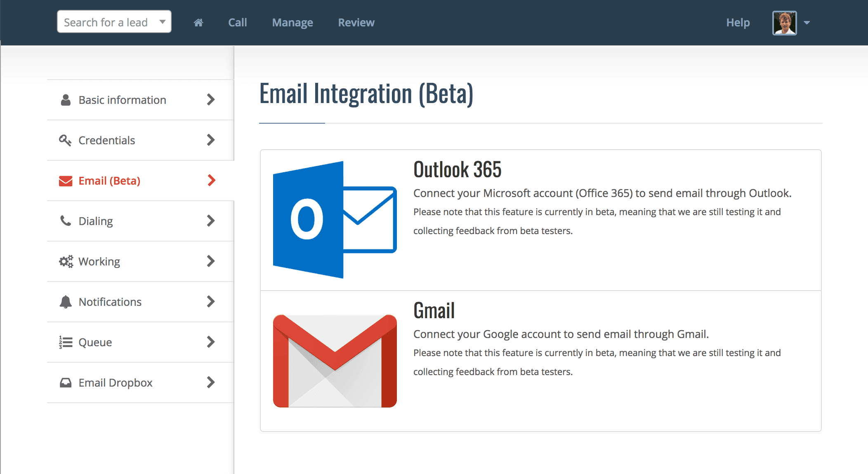Viewport: 868px width, 474px height.
Task: Select Queue settings section
Action: click(140, 342)
